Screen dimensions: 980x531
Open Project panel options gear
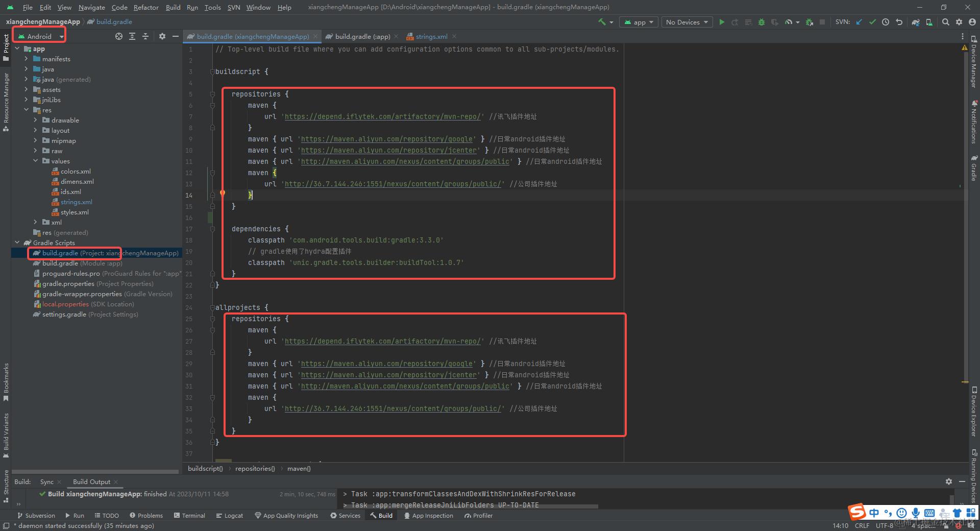coord(162,36)
